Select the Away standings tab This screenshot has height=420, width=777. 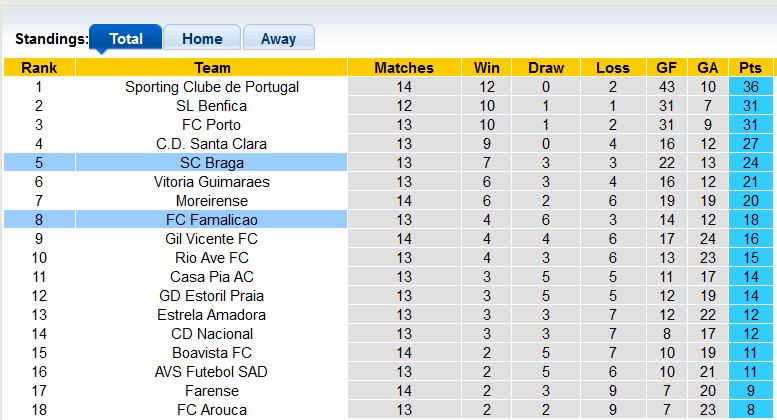pos(278,39)
